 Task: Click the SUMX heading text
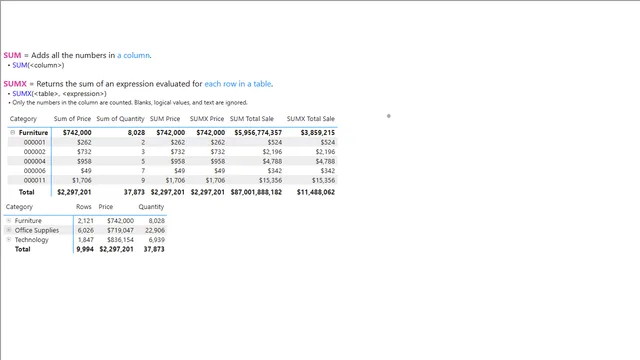15,84
